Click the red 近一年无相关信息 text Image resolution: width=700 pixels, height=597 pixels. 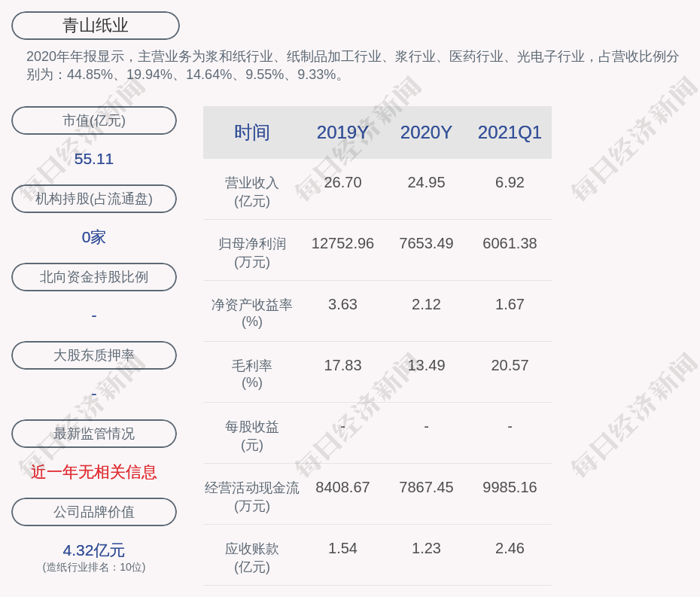point(94,472)
